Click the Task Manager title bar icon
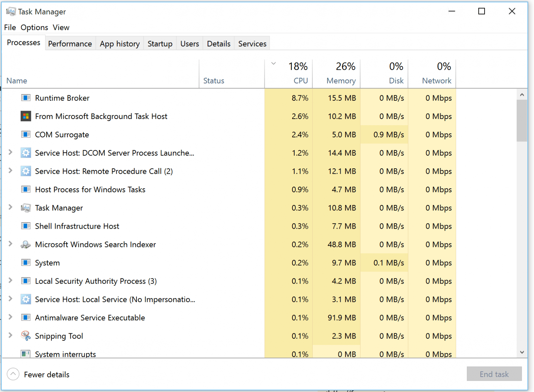The height and width of the screenshot is (392, 534). point(11,12)
